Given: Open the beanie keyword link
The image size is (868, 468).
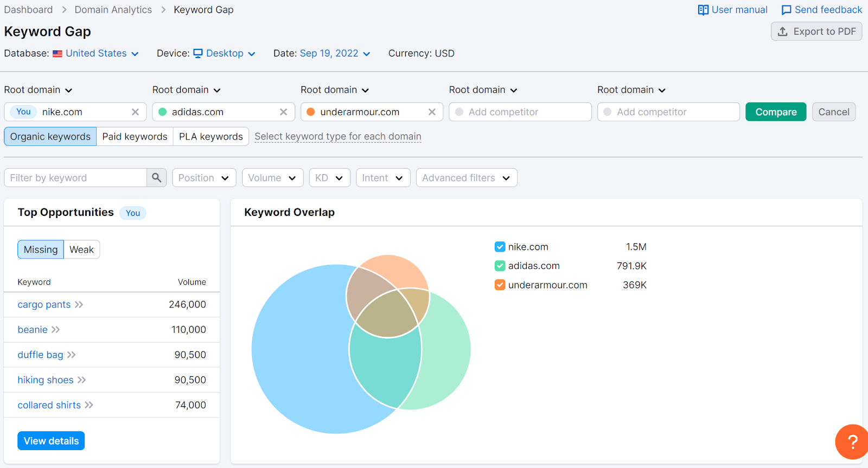Looking at the screenshot, I should (x=33, y=330).
